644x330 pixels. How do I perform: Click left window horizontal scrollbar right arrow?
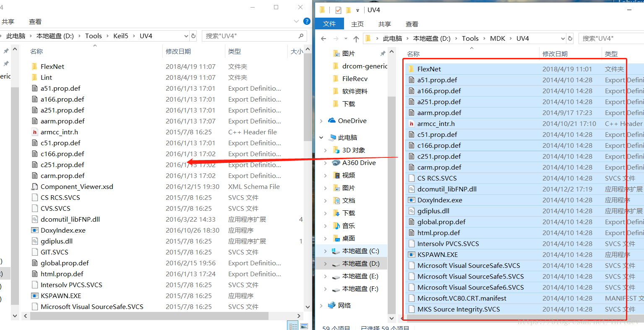click(x=299, y=316)
